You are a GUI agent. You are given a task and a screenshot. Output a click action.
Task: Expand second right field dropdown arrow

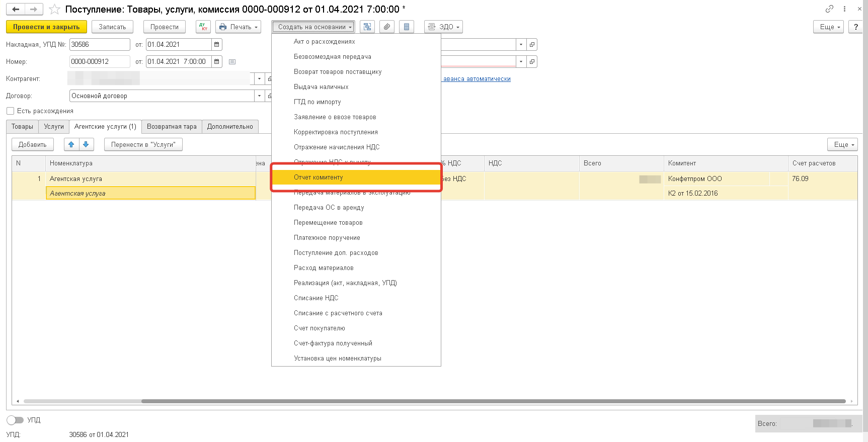coord(521,61)
